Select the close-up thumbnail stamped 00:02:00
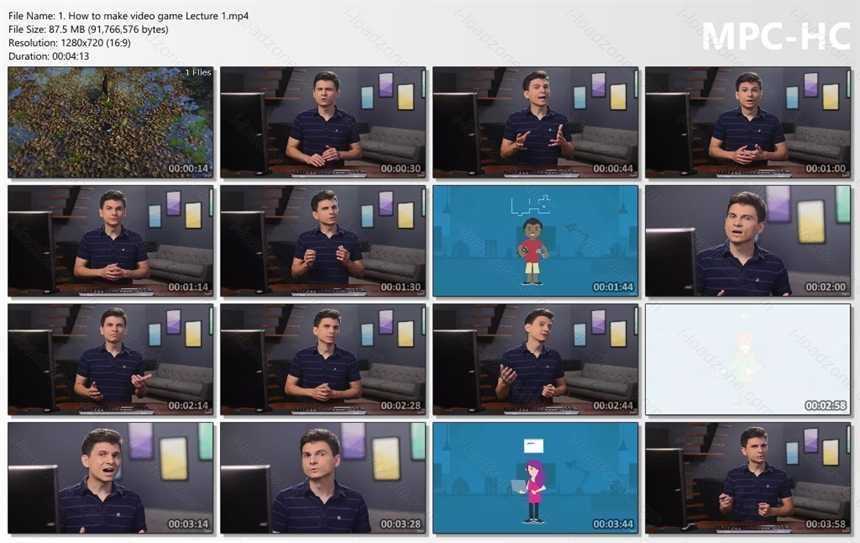The image size is (860, 543). click(748, 241)
